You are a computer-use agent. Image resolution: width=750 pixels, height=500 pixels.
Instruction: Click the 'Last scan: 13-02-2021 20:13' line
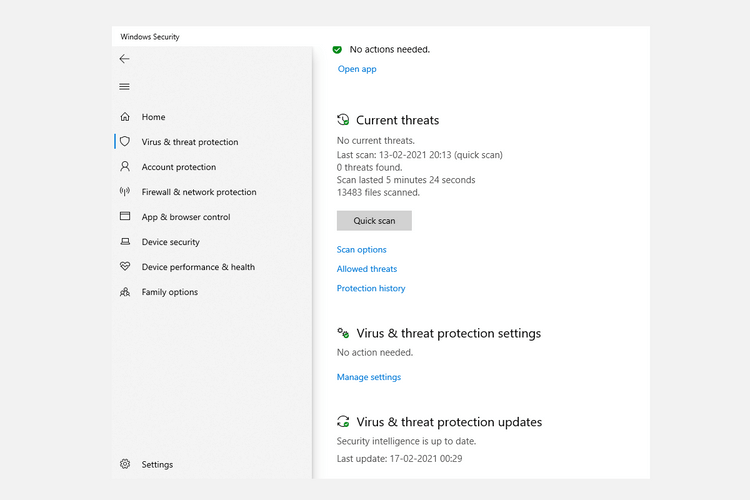[x=419, y=155]
